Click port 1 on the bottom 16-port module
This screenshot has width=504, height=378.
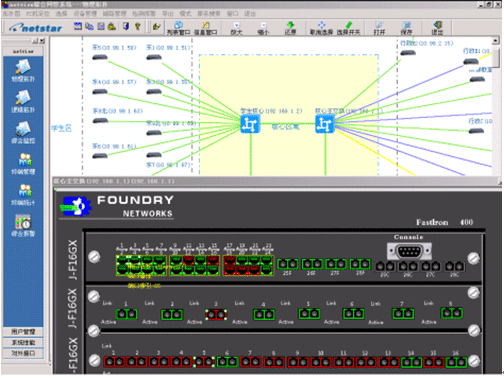click(114, 362)
